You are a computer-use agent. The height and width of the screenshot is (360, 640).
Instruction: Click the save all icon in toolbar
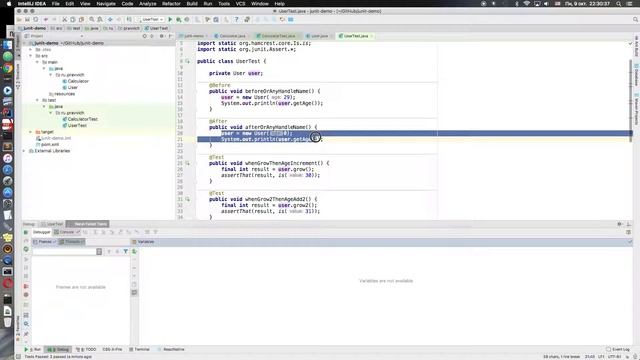pyautogui.click(x=27, y=19)
